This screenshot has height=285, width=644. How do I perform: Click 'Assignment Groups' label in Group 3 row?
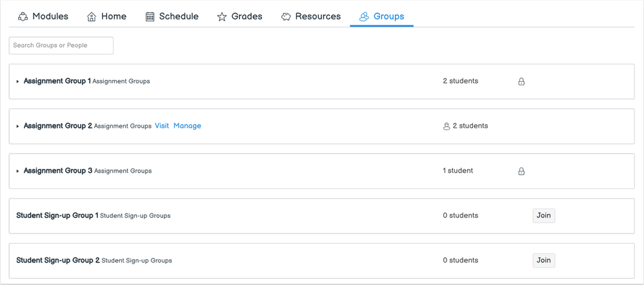(123, 171)
